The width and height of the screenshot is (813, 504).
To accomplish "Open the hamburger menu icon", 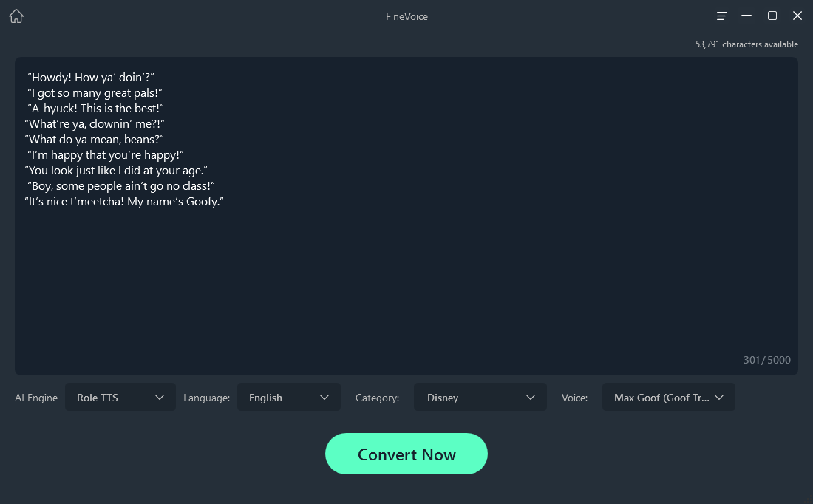I will coord(721,16).
